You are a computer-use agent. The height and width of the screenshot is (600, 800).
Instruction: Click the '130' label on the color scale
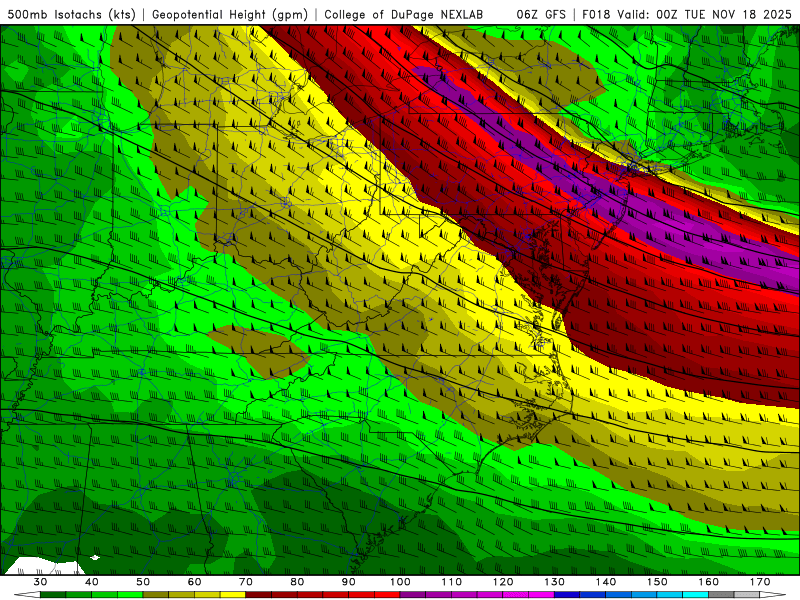[x=554, y=582]
